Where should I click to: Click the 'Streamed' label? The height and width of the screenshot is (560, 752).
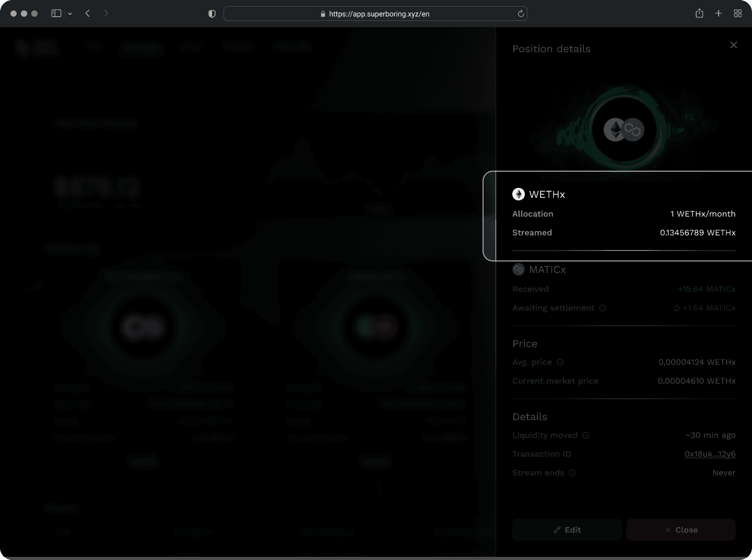pos(532,233)
